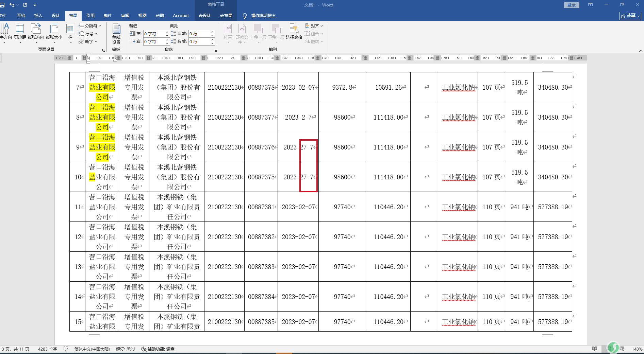Image resolution: width=644 pixels, height=354 pixels.
Task: Decrease the right indent with down arrow
Action: [x=167, y=43]
